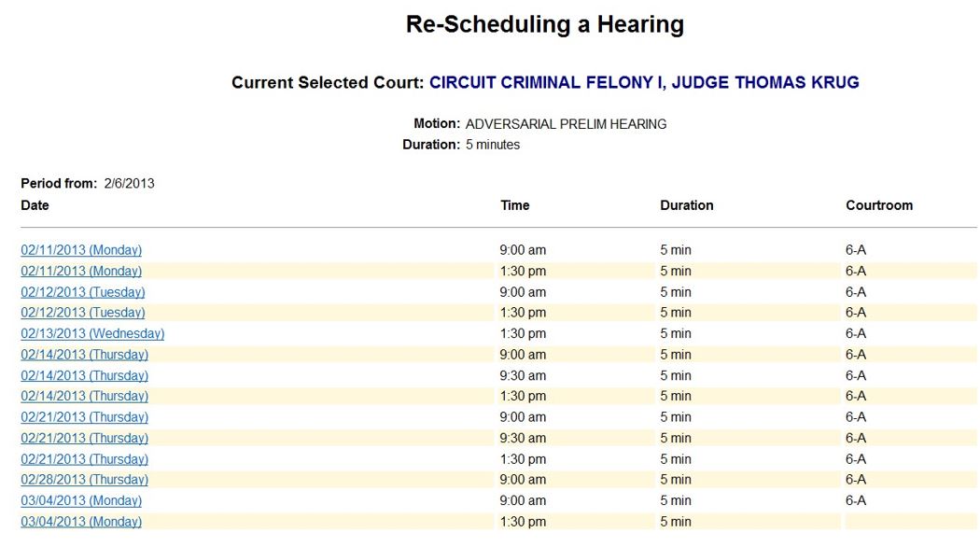Click the Courtroom column header
Screen dimensions: 980x547
(x=878, y=205)
